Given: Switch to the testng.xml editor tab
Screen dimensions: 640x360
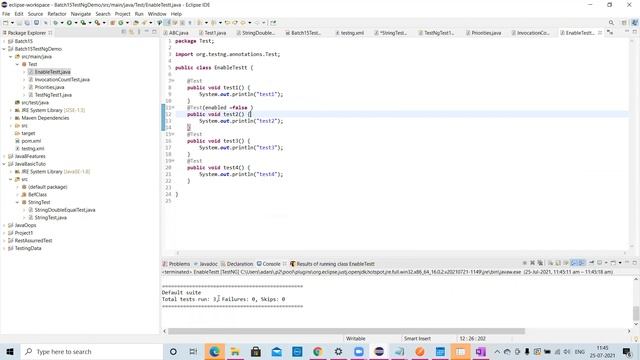Looking at the screenshot, I should click(x=350, y=33).
